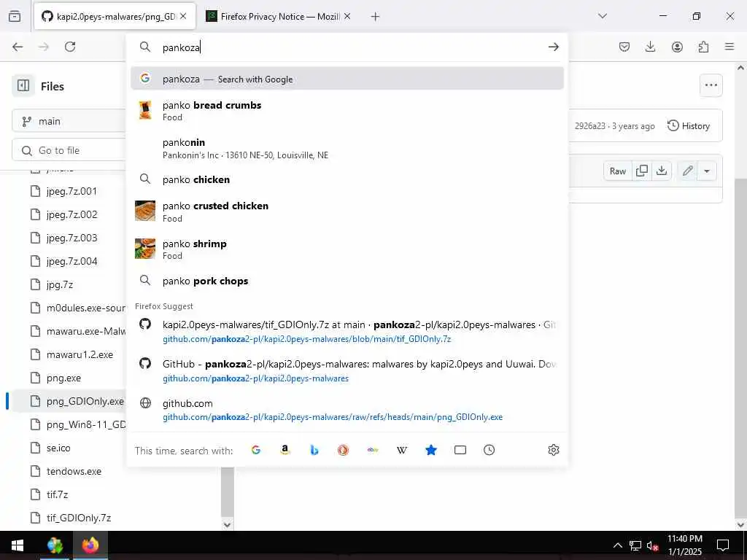Open file png.exe in tree
The image size is (747, 560).
click(63, 378)
